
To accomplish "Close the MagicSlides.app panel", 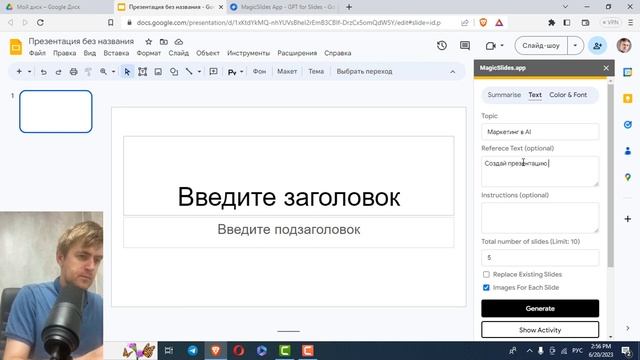I will (x=606, y=68).
